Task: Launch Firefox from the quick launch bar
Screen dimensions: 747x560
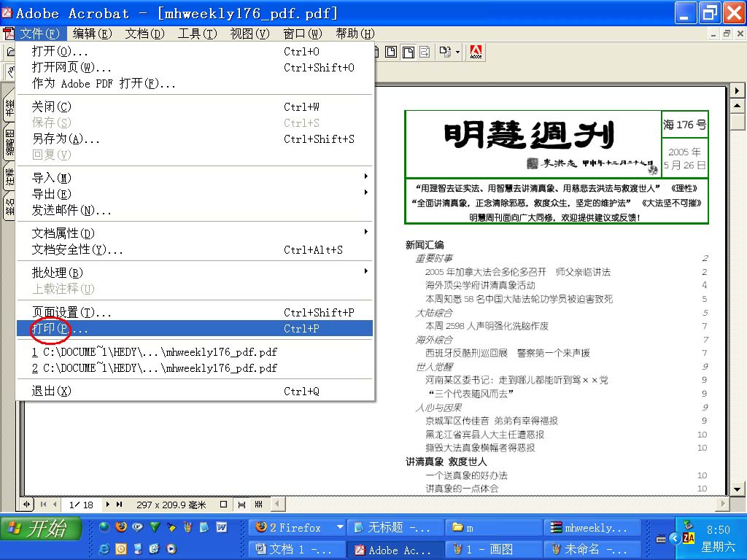Action: point(121,526)
